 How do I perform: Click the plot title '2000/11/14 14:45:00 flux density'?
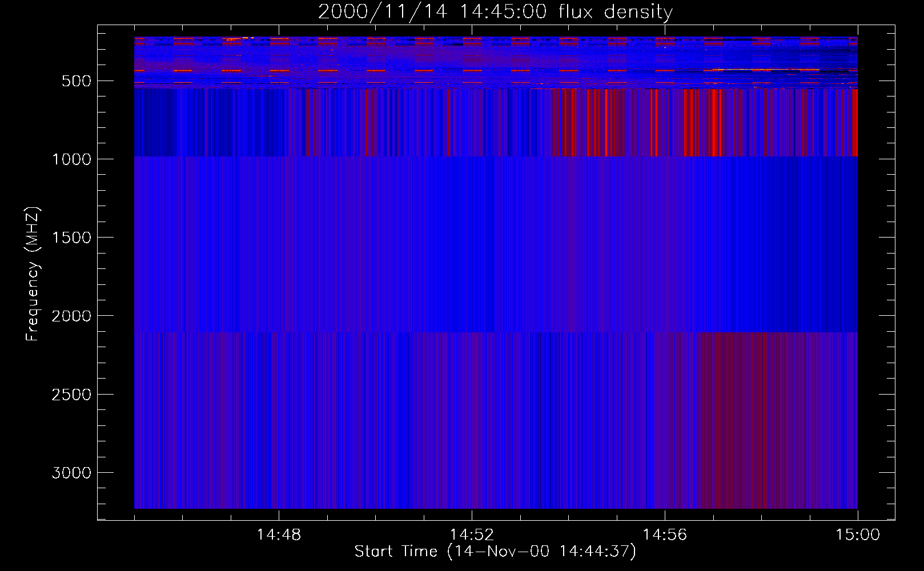pos(495,12)
